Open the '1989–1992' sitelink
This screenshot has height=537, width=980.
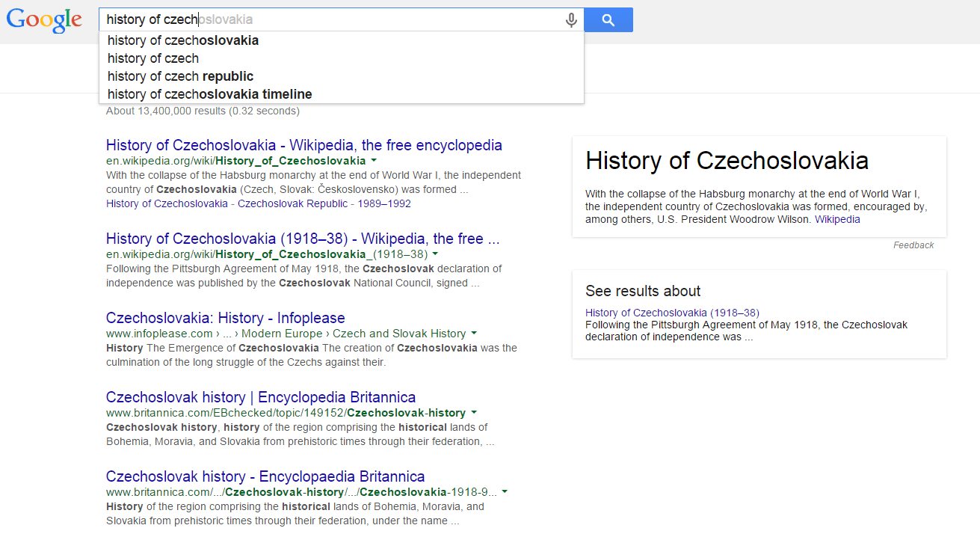point(383,203)
